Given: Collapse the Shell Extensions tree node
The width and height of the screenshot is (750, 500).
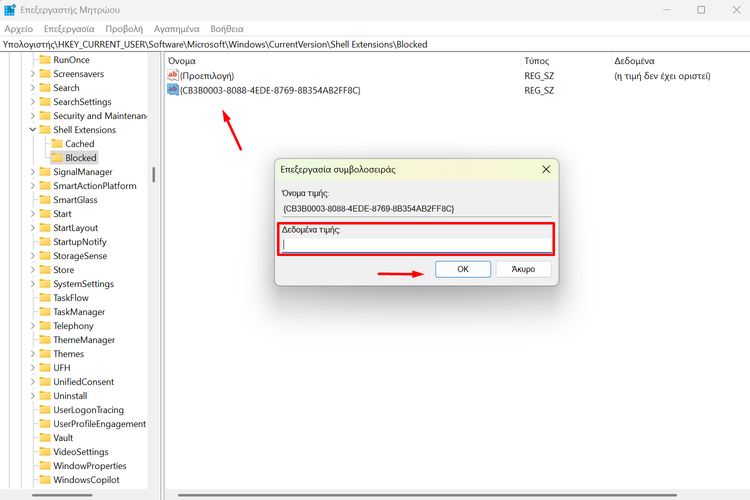Looking at the screenshot, I should pyautogui.click(x=33, y=130).
